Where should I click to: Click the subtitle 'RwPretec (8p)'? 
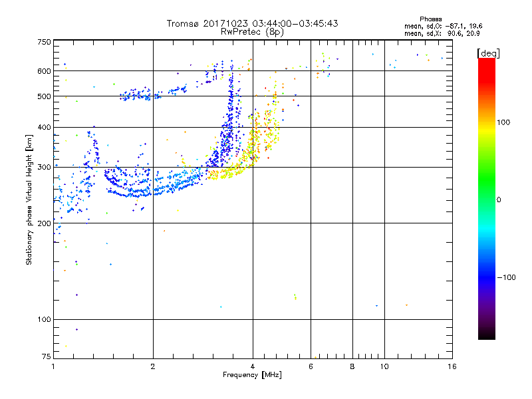252,32
